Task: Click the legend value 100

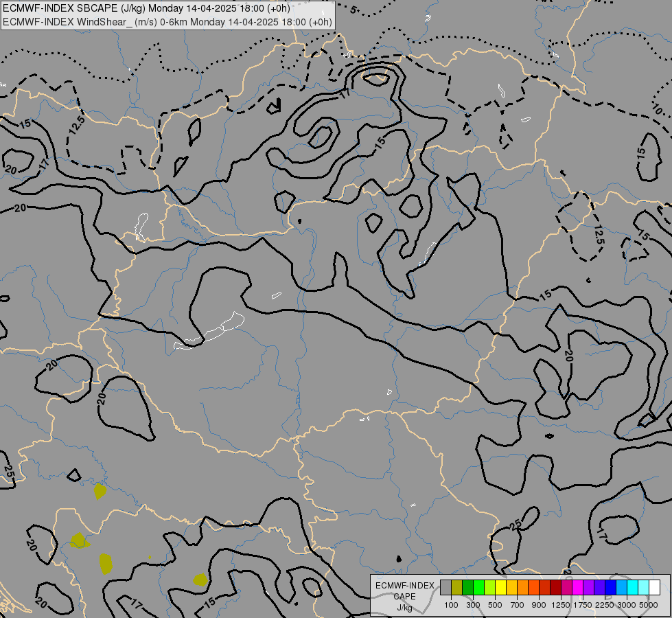Action: pyautogui.click(x=451, y=605)
